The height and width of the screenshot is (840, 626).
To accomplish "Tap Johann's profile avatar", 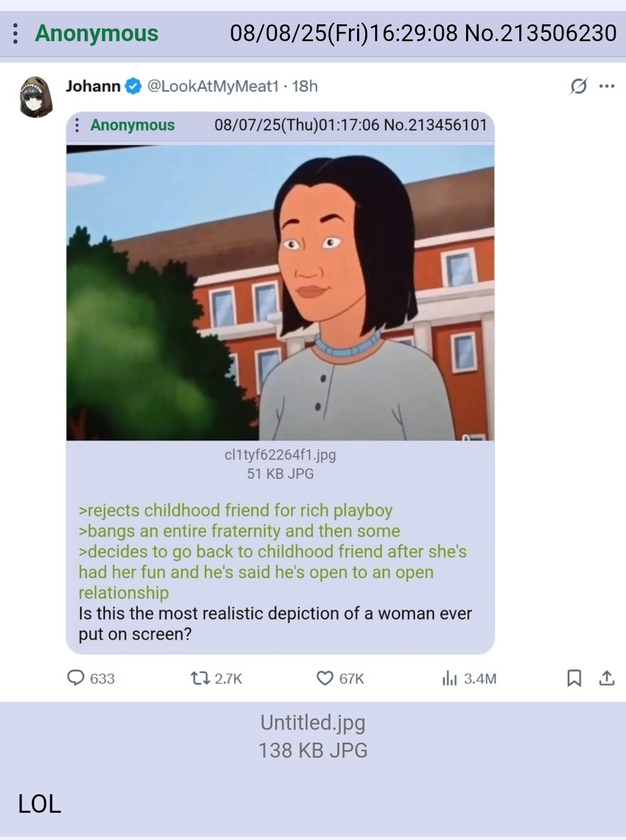I will pos(36,97).
